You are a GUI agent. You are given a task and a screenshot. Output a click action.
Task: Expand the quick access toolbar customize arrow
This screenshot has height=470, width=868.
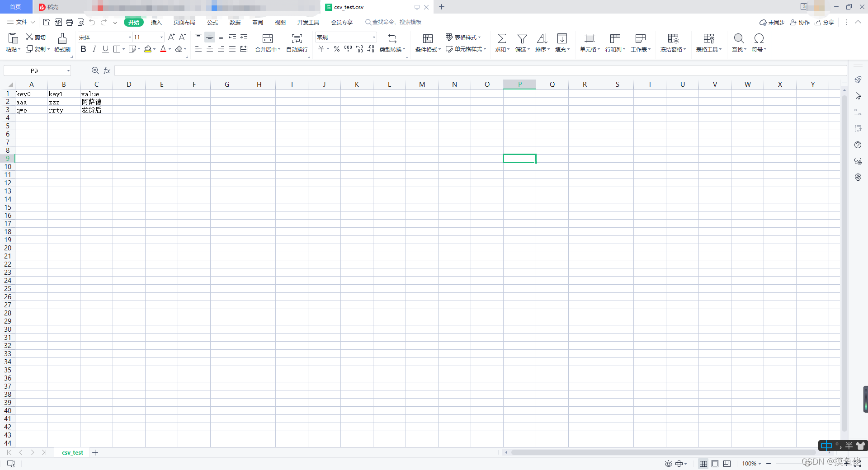click(115, 22)
